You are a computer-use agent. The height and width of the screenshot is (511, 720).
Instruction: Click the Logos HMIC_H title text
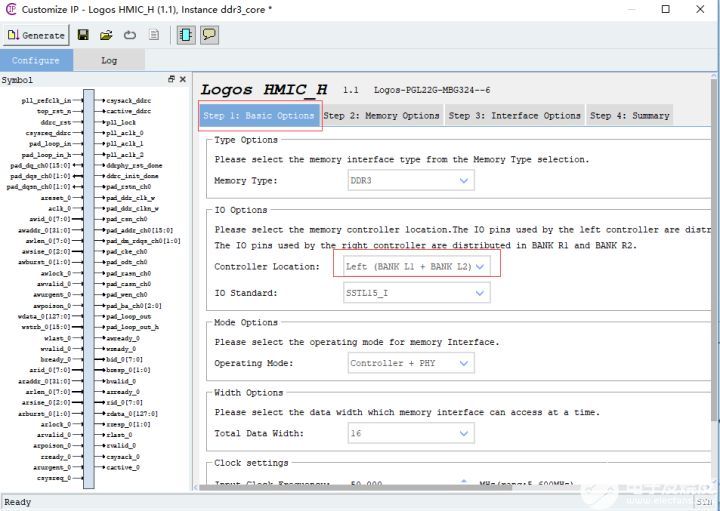click(x=264, y=90)
